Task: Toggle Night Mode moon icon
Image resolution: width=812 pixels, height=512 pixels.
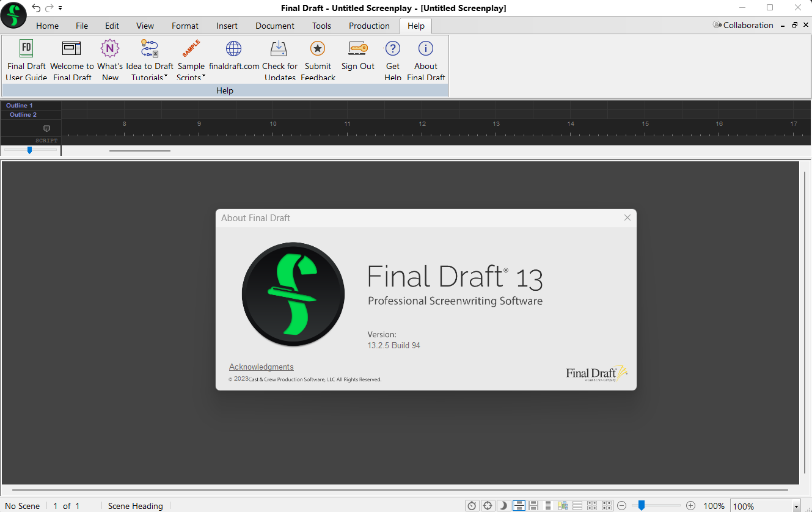Action: point(503,505)
